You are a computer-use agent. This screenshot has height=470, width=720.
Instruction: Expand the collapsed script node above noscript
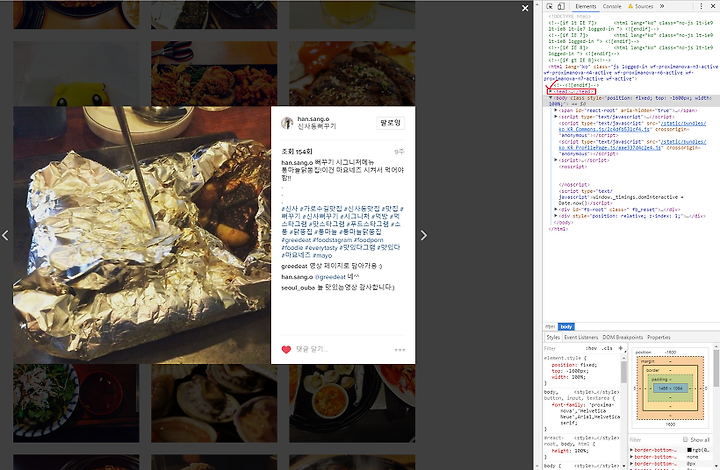click(556, 160)
